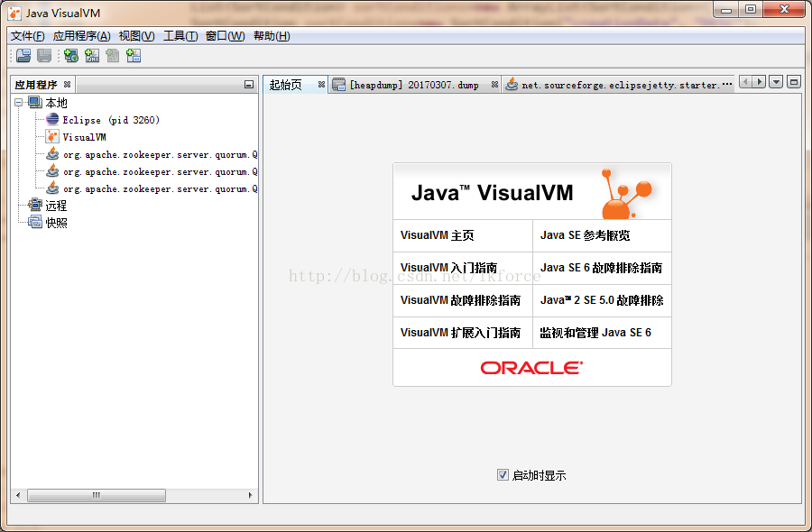Minimize the 应用程序 panel group

249,85
